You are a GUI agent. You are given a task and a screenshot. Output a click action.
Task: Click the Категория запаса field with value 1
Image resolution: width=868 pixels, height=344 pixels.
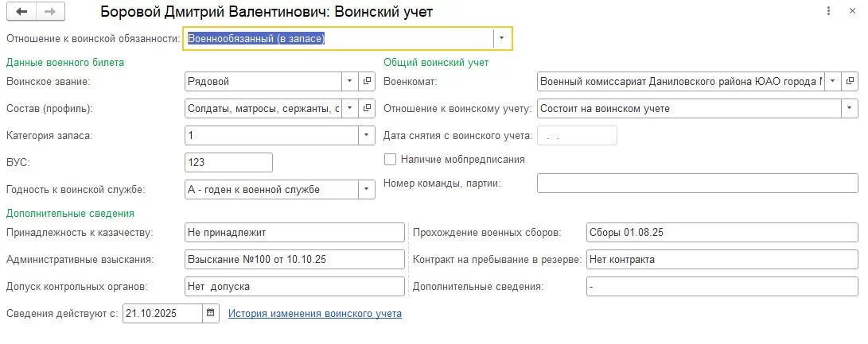pos(272,136)
